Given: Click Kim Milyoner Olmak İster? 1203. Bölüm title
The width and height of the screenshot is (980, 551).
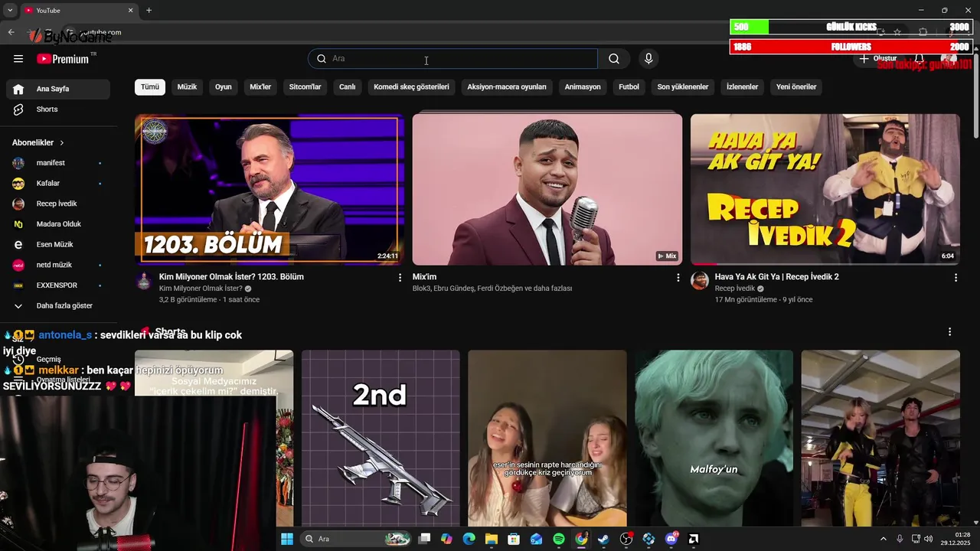Looking at the screenshot, I should pos(231,277).
